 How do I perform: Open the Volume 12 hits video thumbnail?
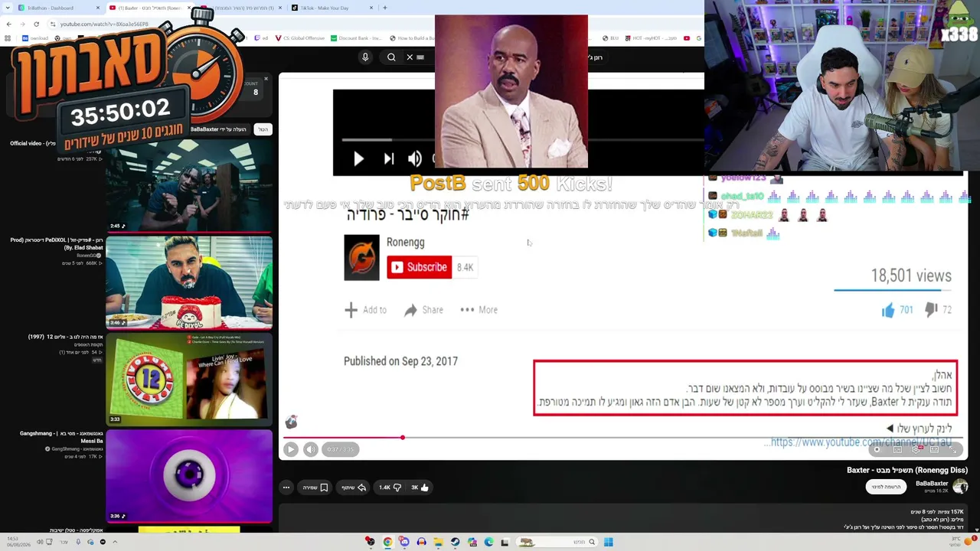(x=189, y=379)
